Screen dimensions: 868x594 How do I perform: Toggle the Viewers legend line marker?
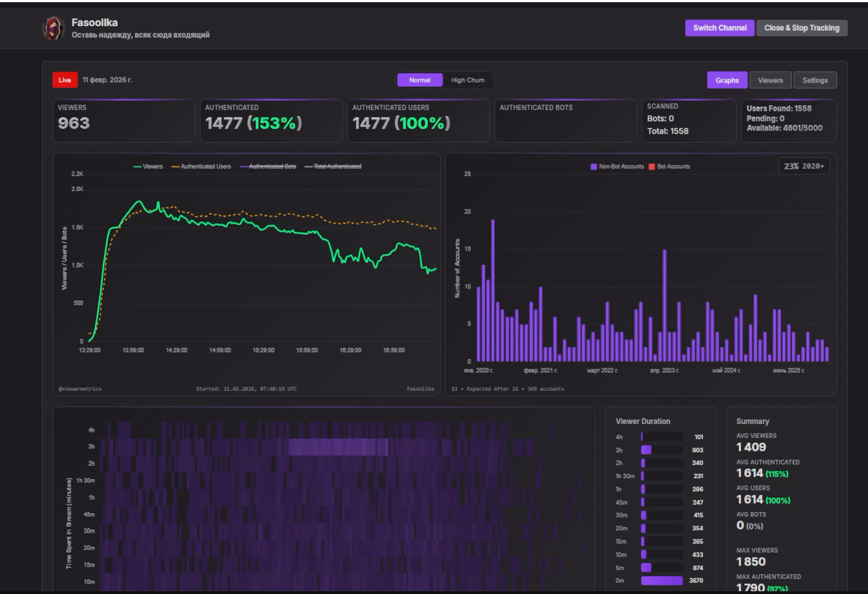[137, 167]
